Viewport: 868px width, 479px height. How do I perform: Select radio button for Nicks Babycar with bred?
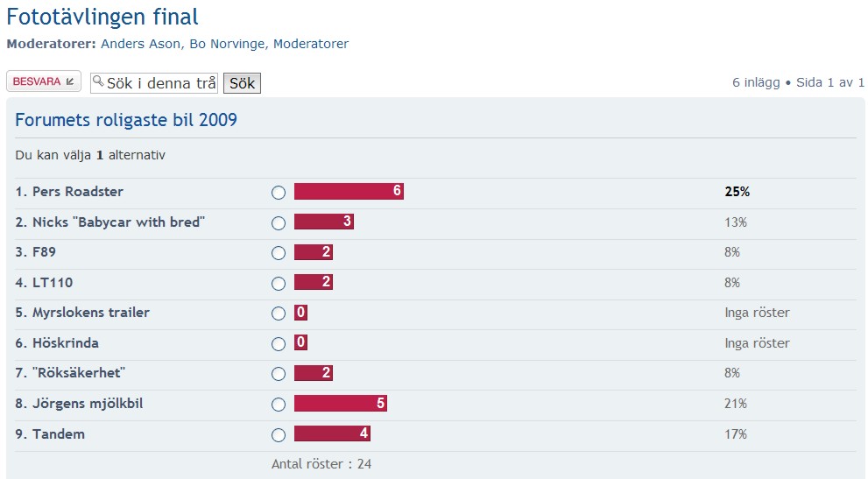279,222
